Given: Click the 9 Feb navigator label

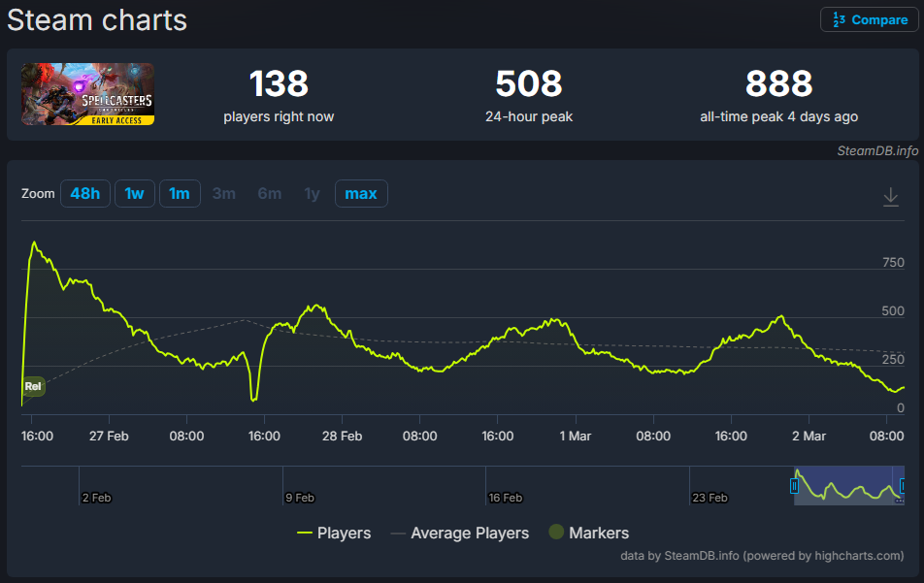Looking at the screenshot, I should pos(300,498).
